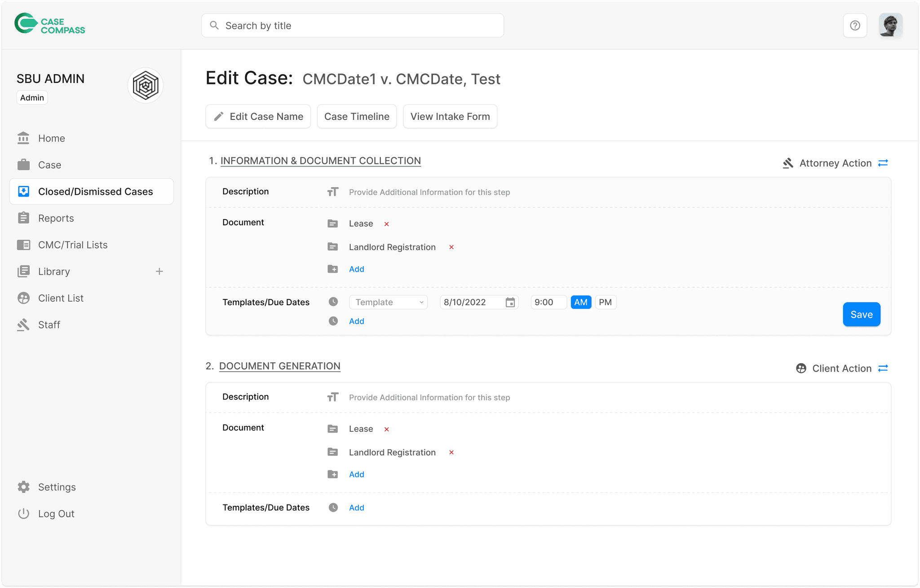Click the help question mark icon
920x588 pixels.
coord(855,26)
